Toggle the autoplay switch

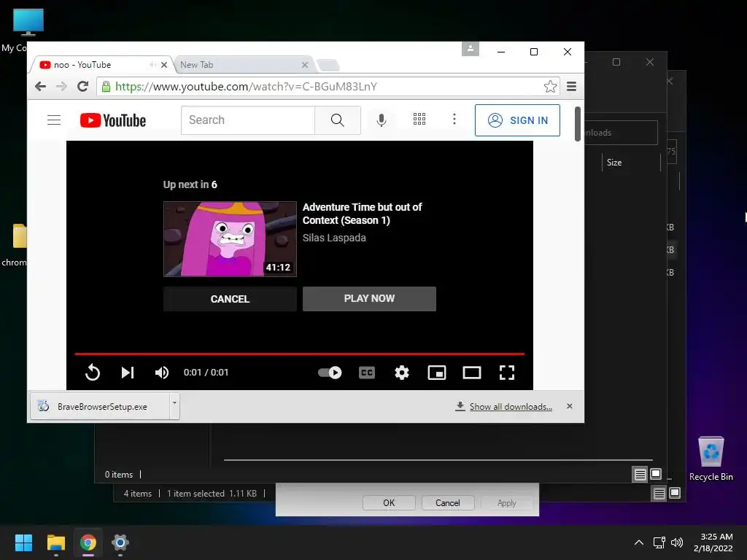330,373
